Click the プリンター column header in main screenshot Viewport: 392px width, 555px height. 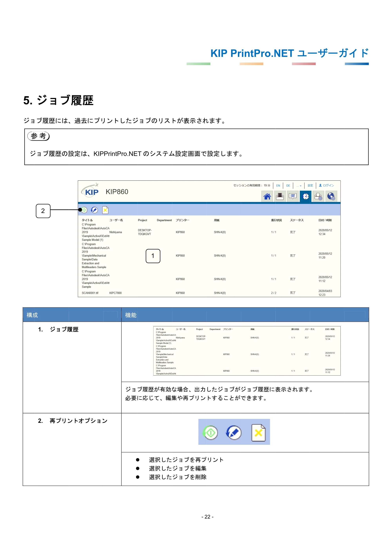pos(182,220)
